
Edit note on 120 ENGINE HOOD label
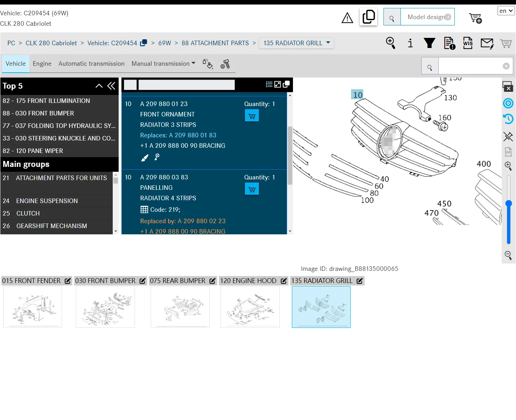click(x=284, y=281)
